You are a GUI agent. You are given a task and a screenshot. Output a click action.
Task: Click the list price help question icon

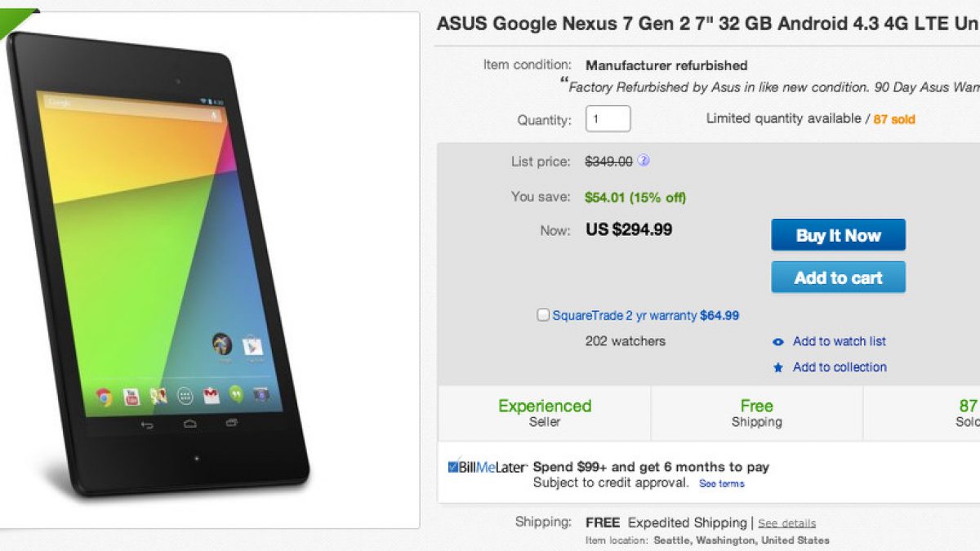tap(644, 161)
